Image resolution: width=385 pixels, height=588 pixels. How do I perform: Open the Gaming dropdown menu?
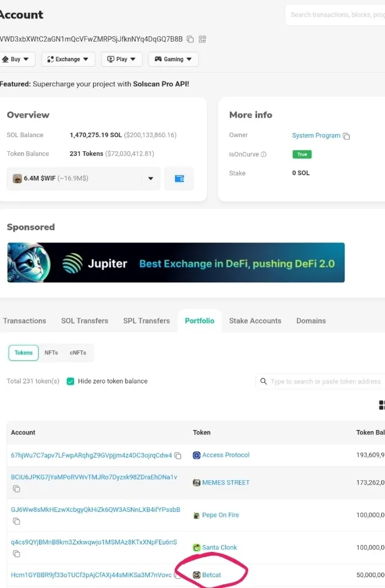pyautogui.click(x=173, y=59)
